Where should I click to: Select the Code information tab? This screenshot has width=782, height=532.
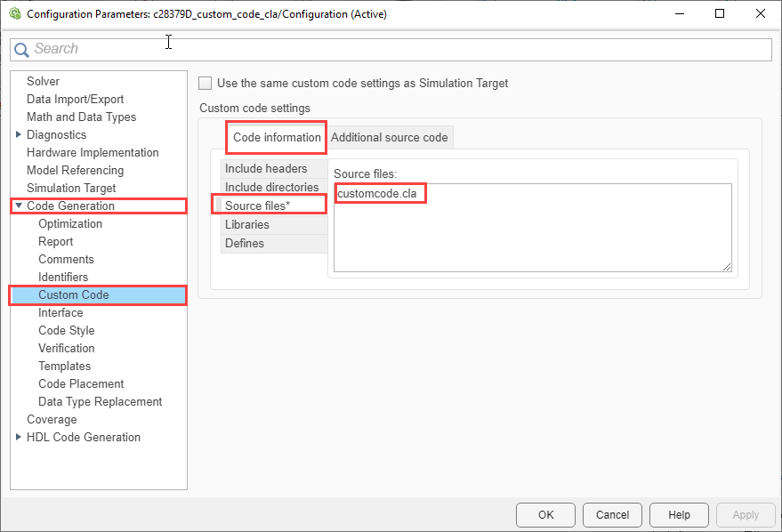277,137
